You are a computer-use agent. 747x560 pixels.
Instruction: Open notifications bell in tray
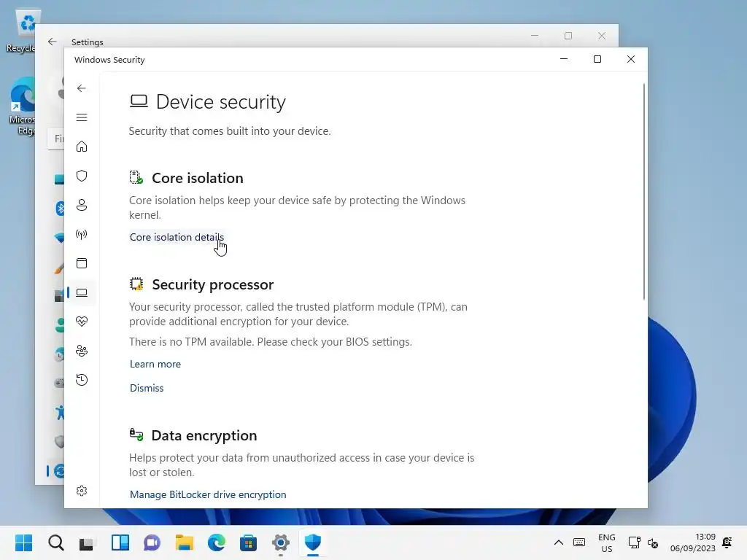[727, 542]
